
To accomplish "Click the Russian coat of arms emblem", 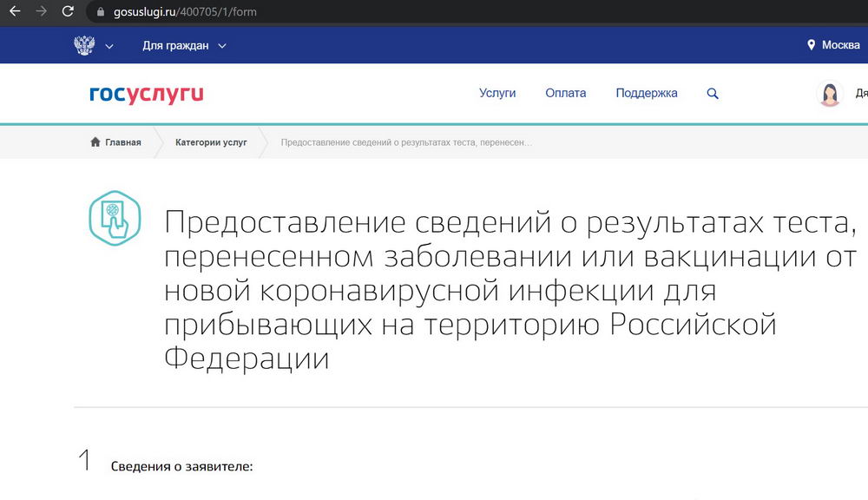I will coord(84,46).
